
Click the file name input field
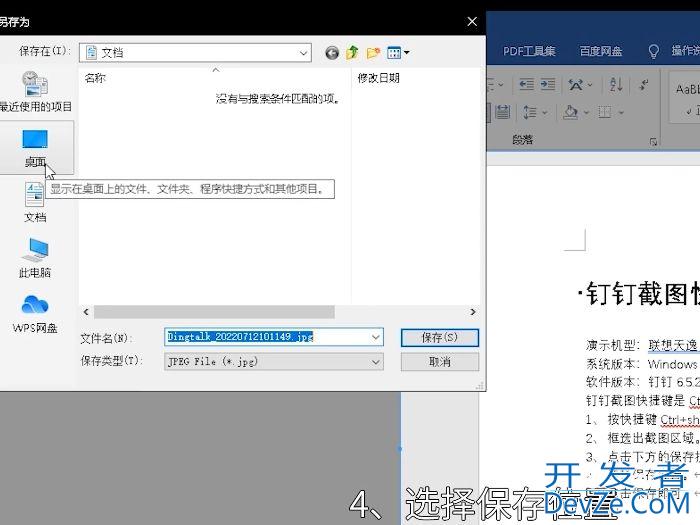click(267, 337)
